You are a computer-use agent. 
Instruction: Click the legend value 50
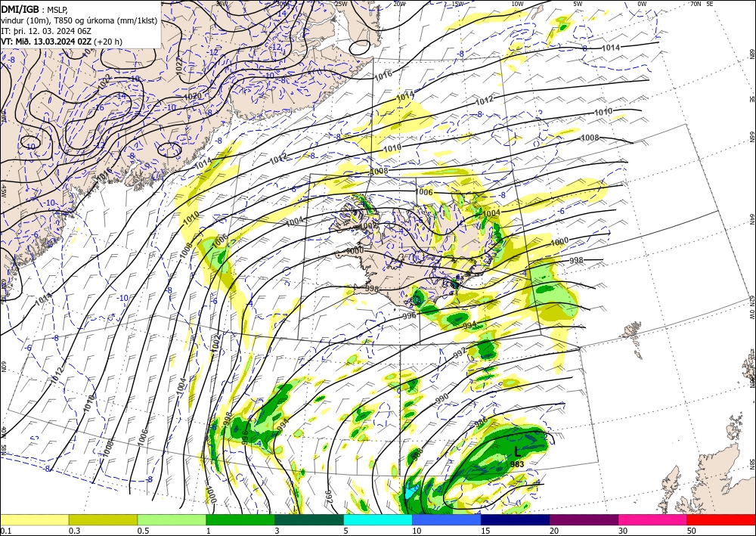(x=692, y=531)
